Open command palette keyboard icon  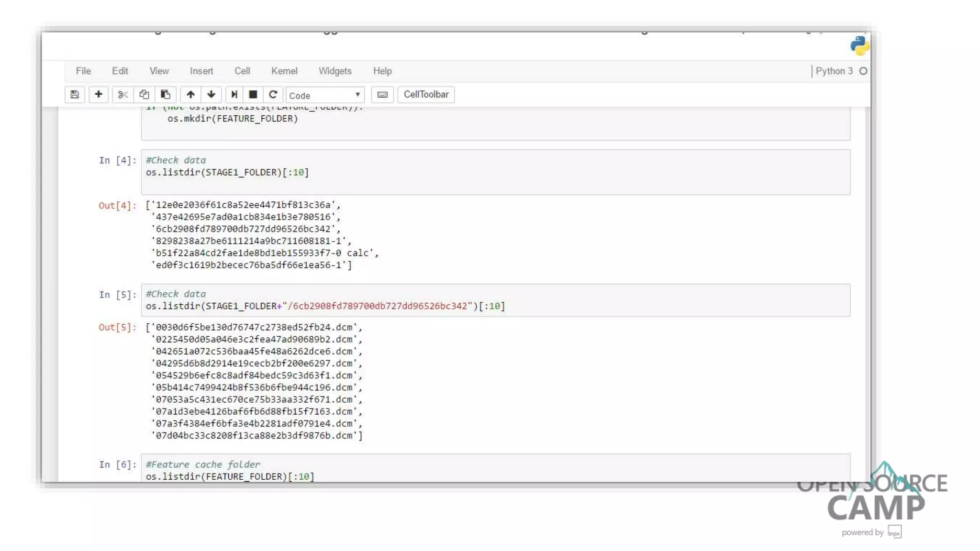click(x=382, y=95)
